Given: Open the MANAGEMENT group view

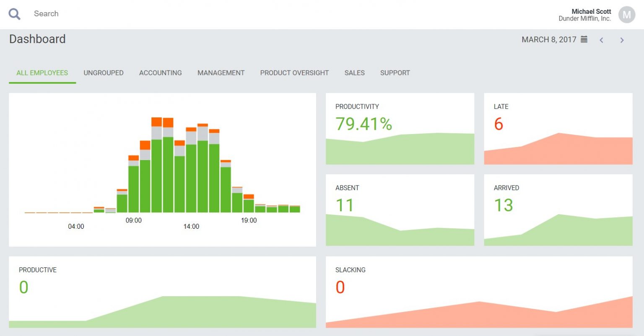Looking at the screenshot, I should [x=221, y=72].
